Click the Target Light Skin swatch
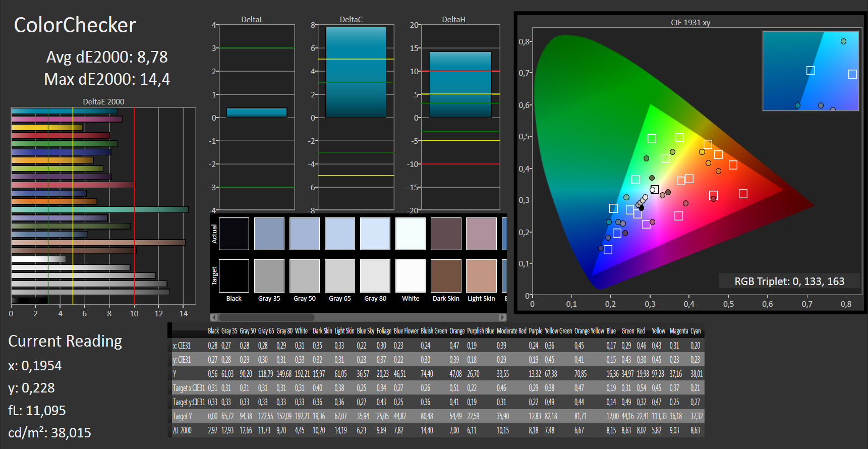 [x=481, y=276]
